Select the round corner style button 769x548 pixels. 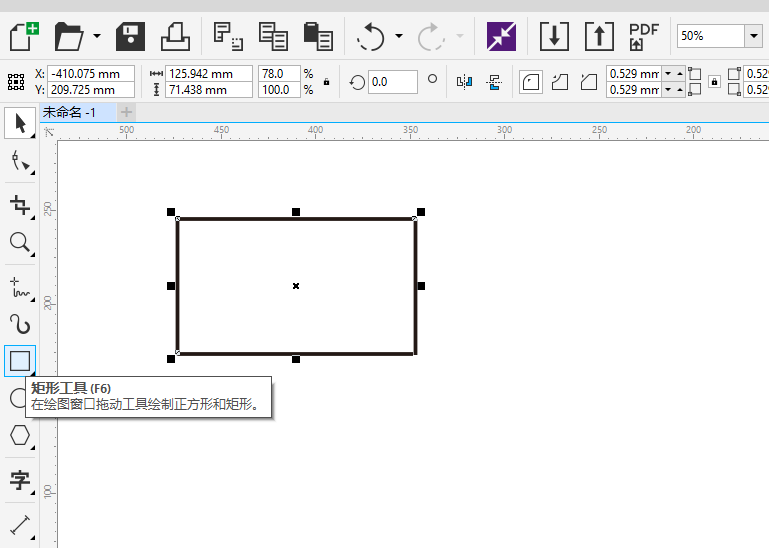[532, 81]
